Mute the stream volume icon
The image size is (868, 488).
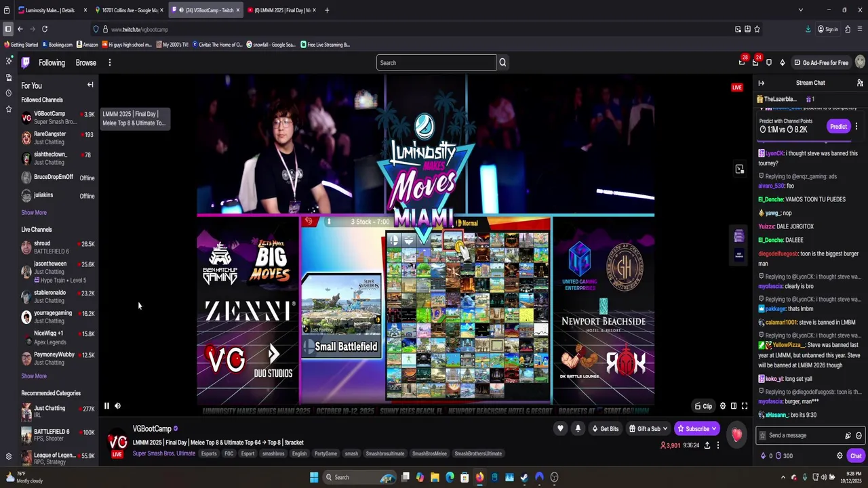pyautogui.click(x=117, y=406)
